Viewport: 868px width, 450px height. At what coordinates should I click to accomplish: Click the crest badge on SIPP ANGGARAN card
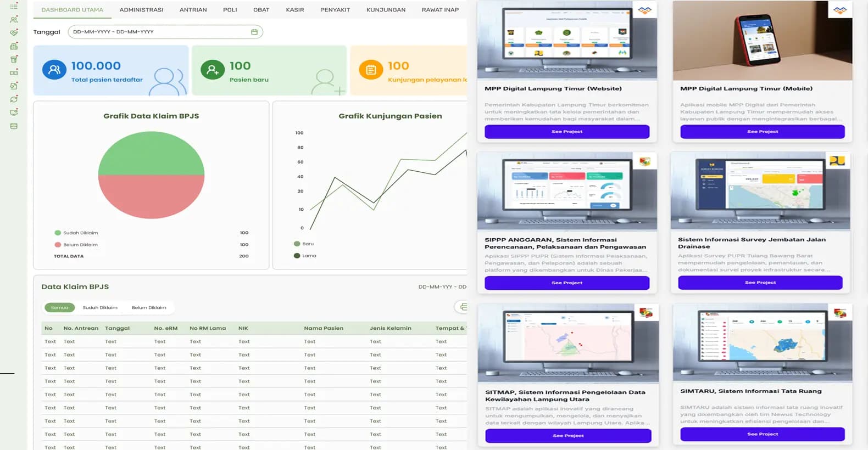645,161
